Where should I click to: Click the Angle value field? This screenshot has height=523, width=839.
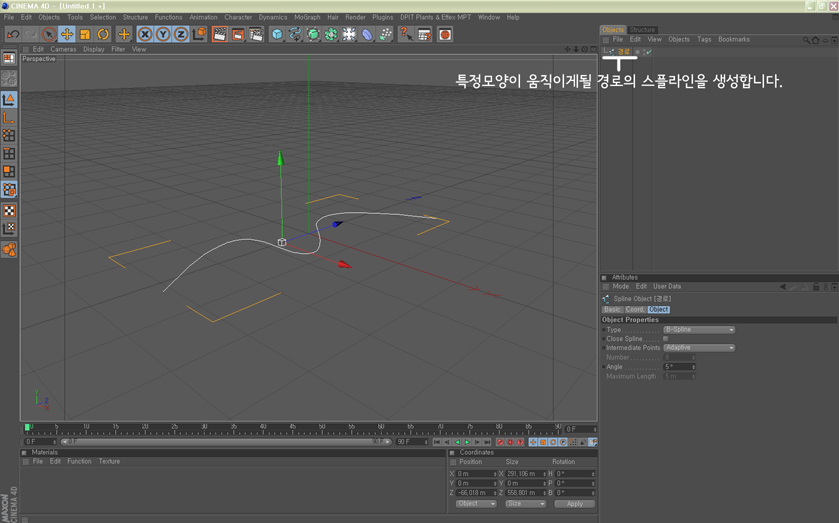679,367
